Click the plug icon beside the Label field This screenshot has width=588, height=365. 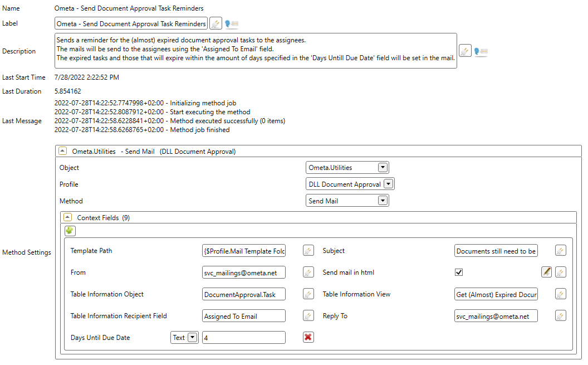(215, 23)
